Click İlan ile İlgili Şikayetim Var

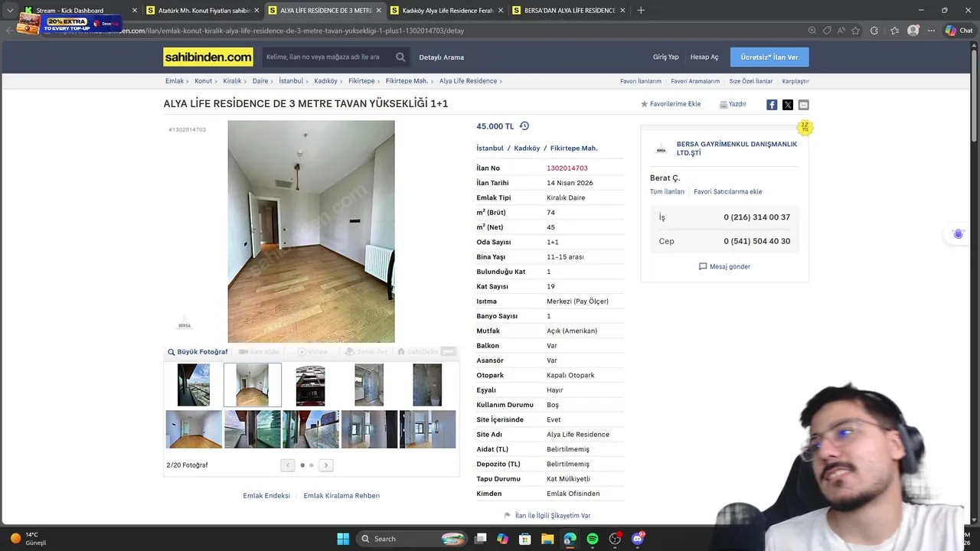547,516
